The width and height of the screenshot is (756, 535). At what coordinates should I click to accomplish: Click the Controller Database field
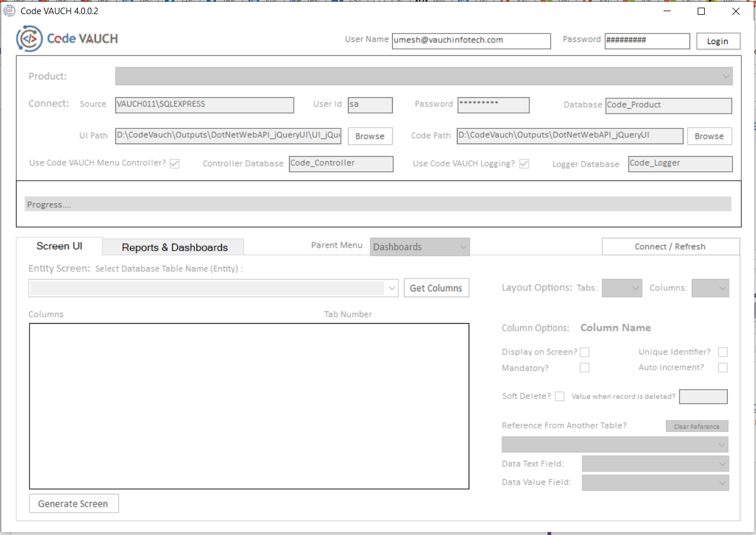pyautogui.click(x=341, y=164)
